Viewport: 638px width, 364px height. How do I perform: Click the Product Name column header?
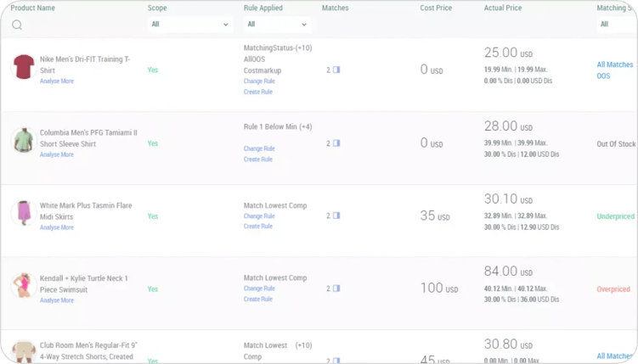[32, 8]
